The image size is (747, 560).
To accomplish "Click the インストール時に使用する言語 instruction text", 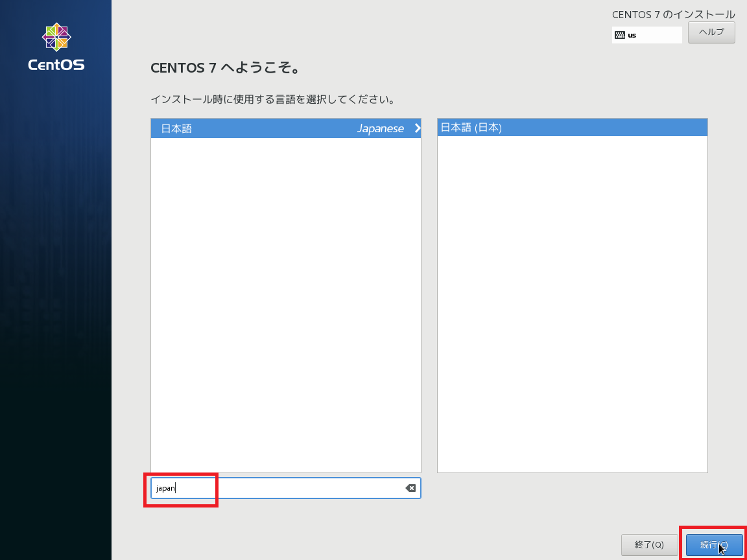I will click(272, 100).
